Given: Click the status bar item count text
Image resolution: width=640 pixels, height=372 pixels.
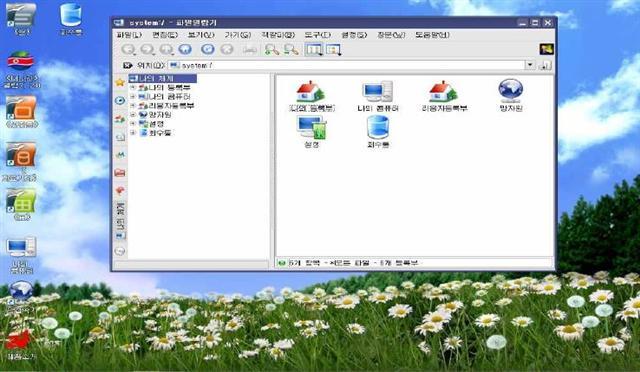Looking at the screenshot, I should [x=353, y=263].
